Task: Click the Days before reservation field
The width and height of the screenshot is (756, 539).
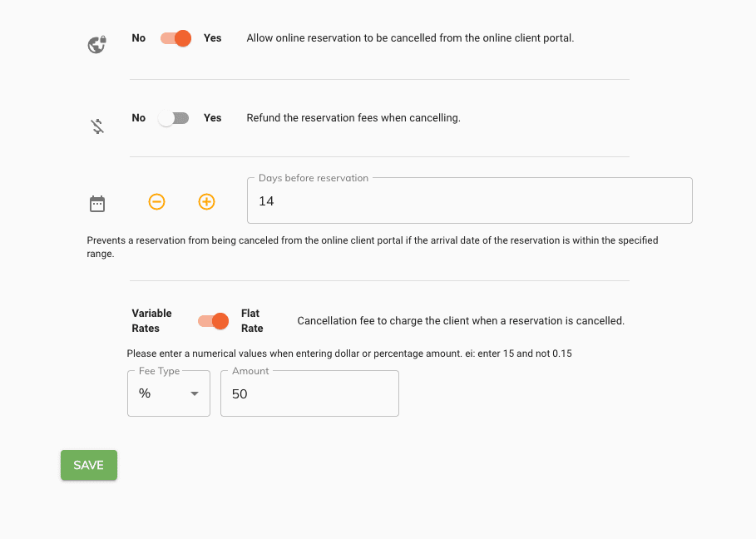Action: 470,200
